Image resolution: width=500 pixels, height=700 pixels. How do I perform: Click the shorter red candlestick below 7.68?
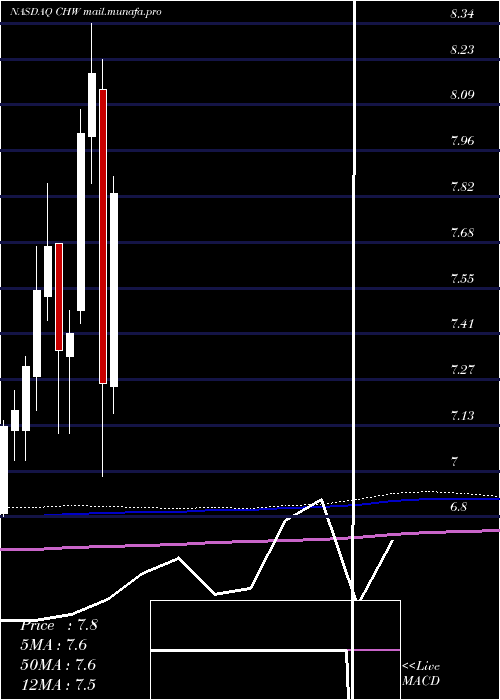tap(59, 297)
